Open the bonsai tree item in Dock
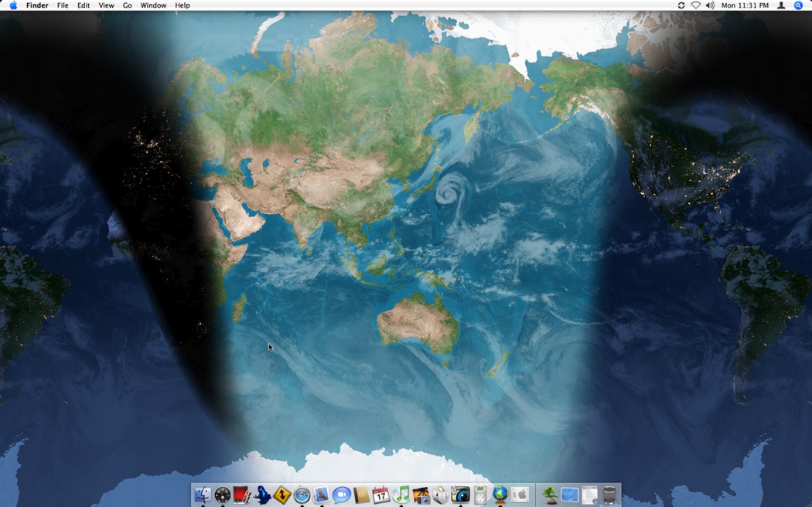Screen dimensions: 812x507 [x=550, y=495]
